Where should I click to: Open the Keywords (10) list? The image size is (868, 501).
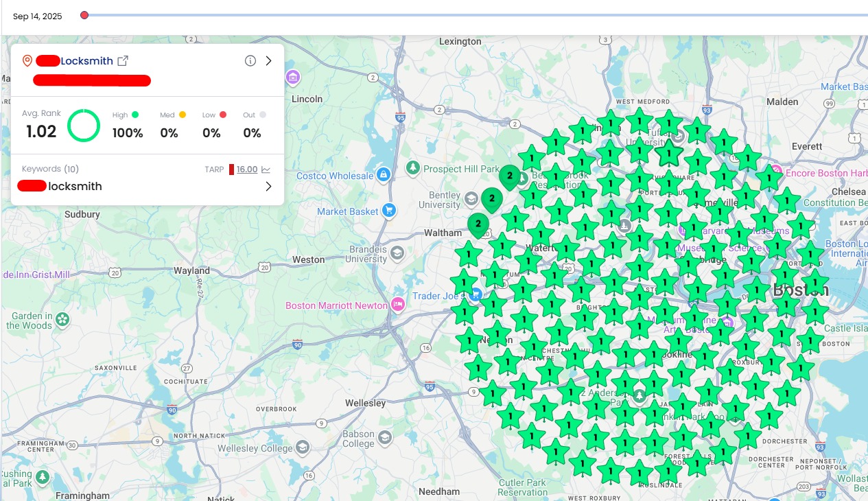coord(50,169)
